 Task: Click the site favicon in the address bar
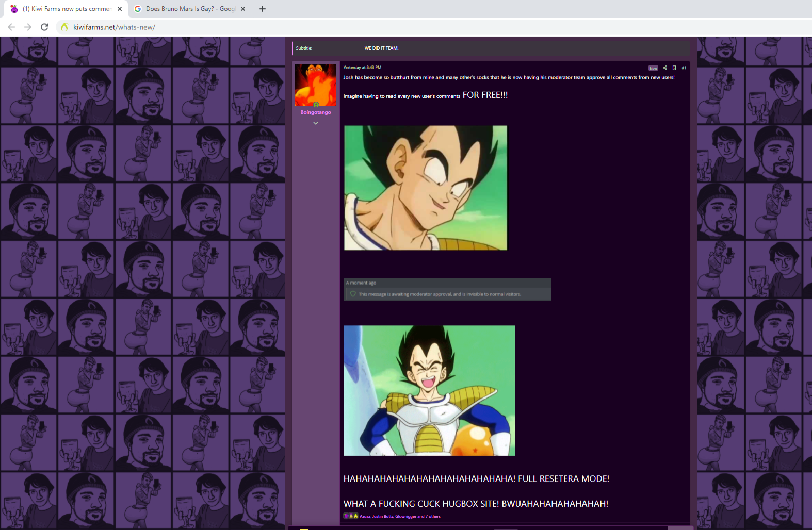click(x=64, y=27)
